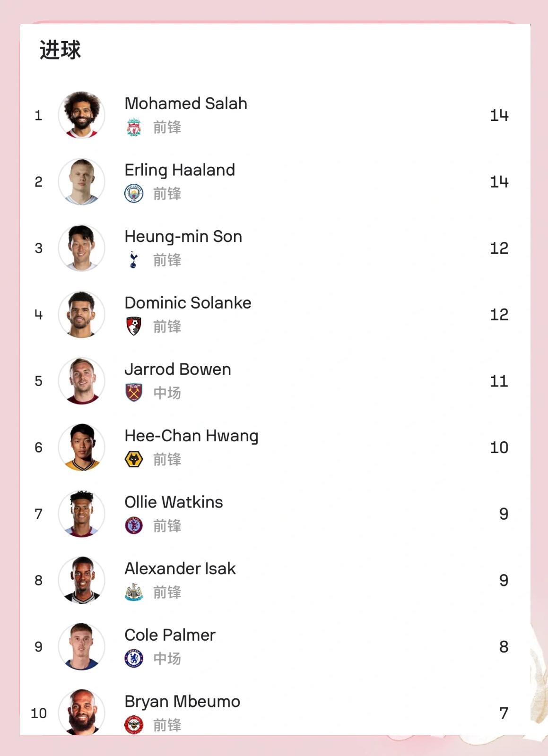
Task: Click the Jarrod Bowen name link
Action: 178,369
